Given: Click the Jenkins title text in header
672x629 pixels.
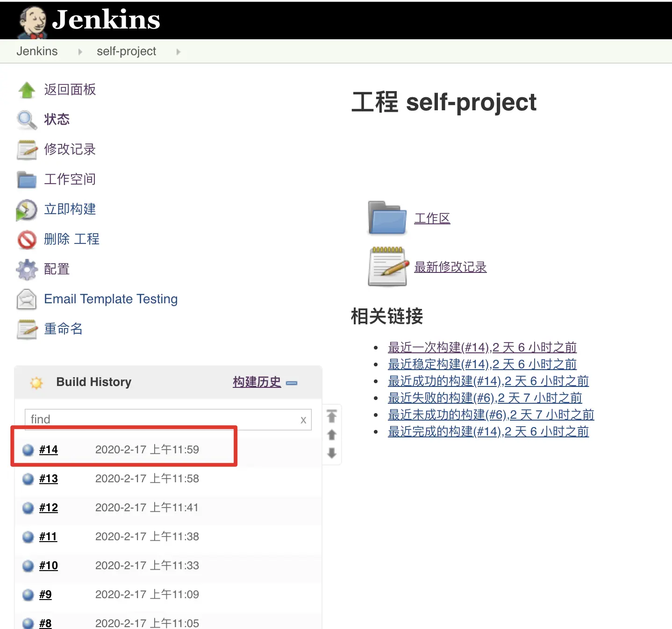Looking at the screenshot, I should click(x=106, y=20).
